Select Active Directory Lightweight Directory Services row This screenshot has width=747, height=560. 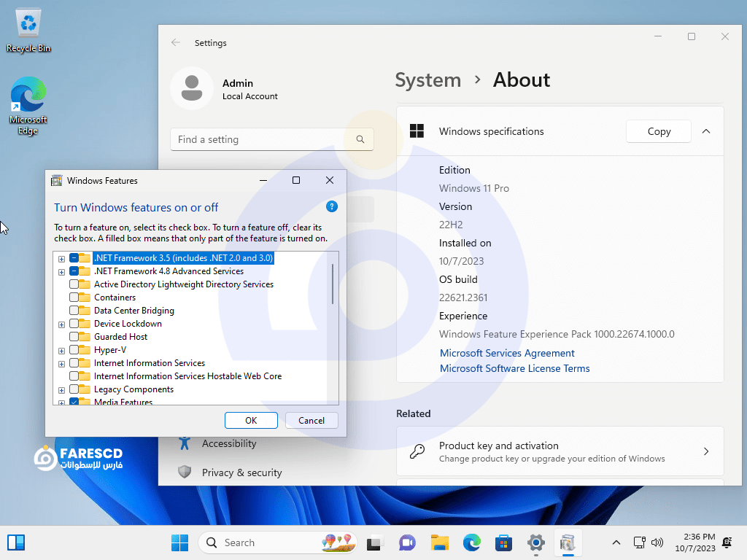pos(184,284)
